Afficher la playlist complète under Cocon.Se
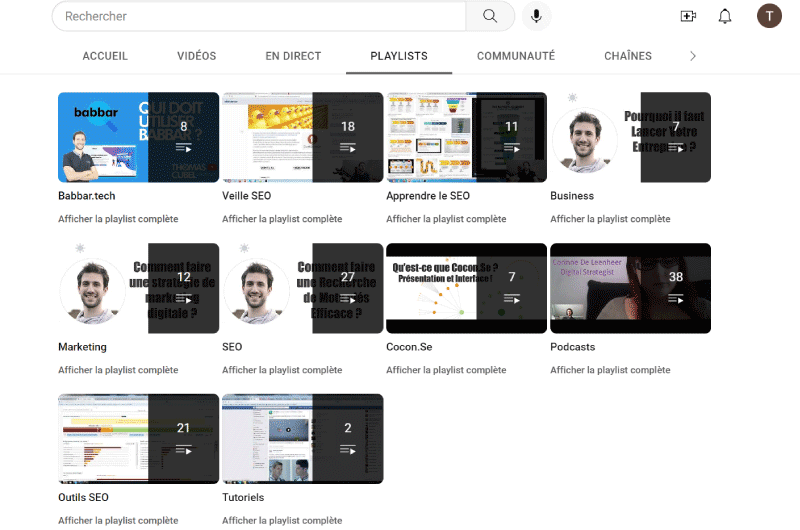Screen dimensions: 800x530 click(446, 370)
